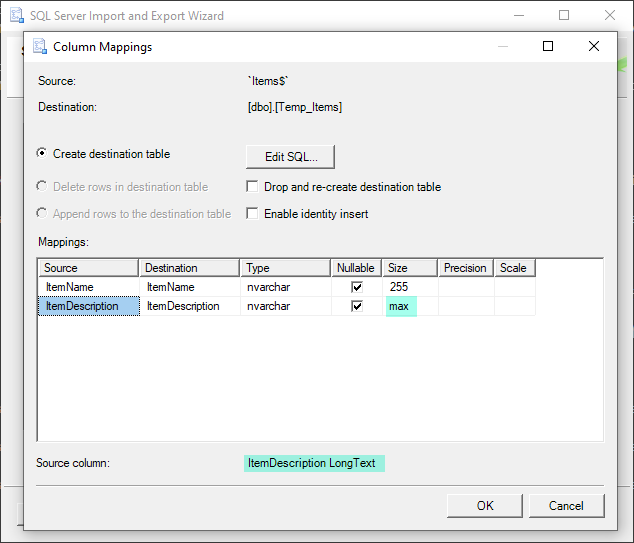Viewport: 634px width, 543px height.
Task: Close the Column Mappings dialog
Action: (594, 46)
